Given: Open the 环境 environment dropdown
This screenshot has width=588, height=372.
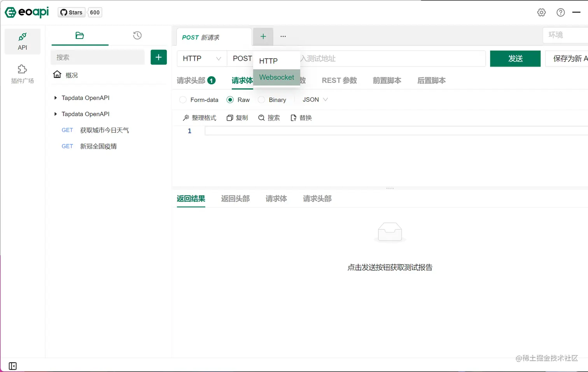Looking at the screenshot, I should click(565, 35).
